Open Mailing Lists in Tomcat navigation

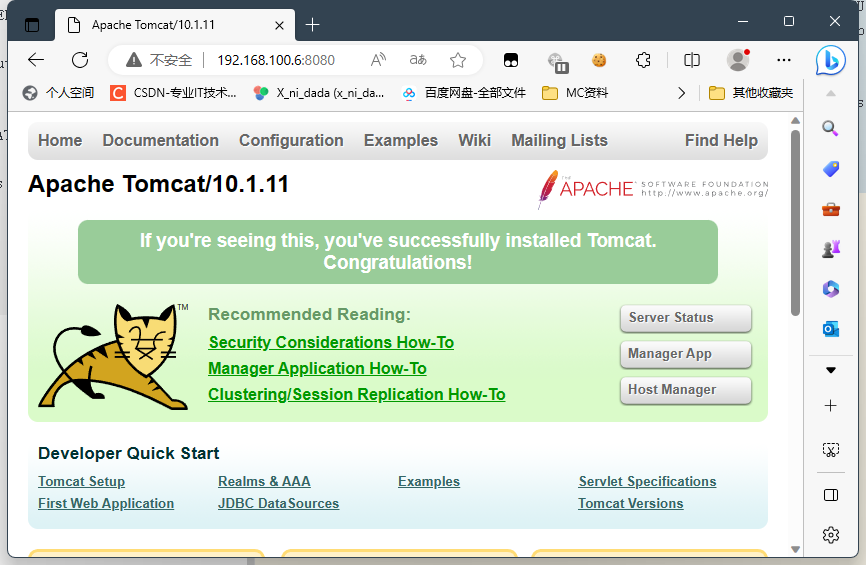coord(559,140)
